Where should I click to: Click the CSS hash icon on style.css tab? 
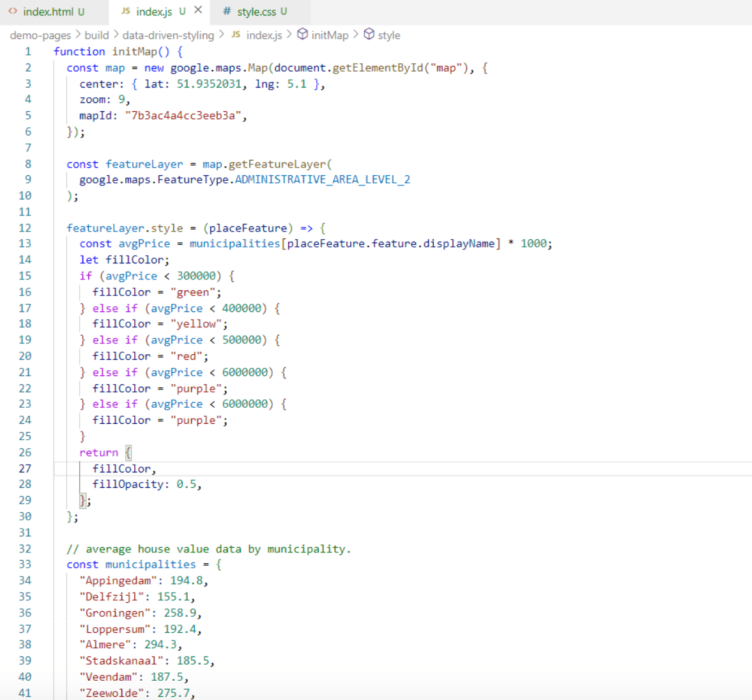pos(227,12)
